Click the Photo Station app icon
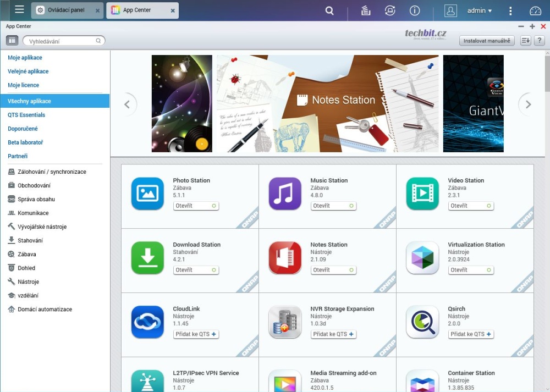The image size is (550, 392). click(147, 194)
